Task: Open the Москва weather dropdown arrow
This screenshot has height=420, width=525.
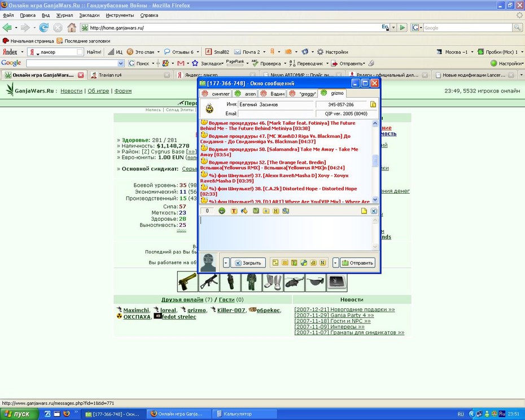Action: coord(472,52)
